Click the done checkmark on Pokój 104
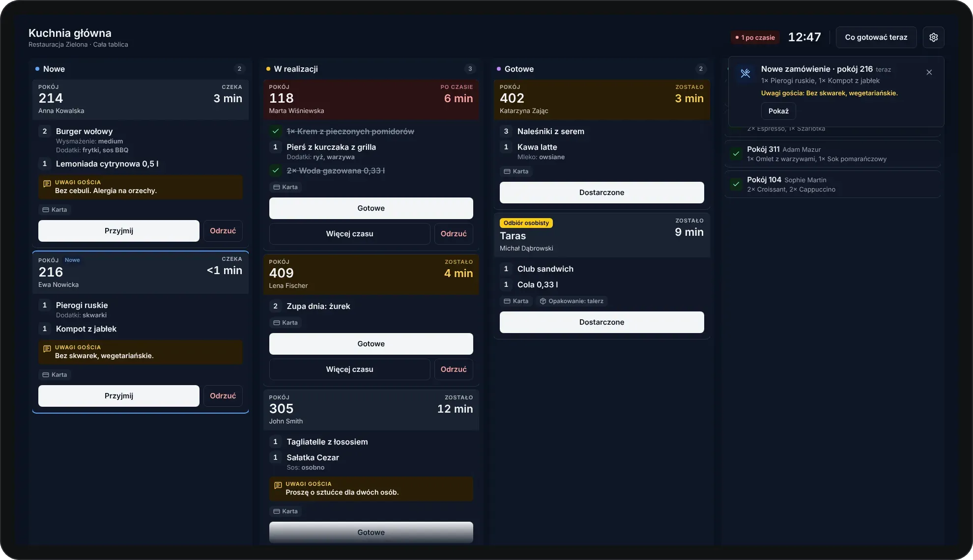Screen dimensions: 973x560 pos(736,184)
